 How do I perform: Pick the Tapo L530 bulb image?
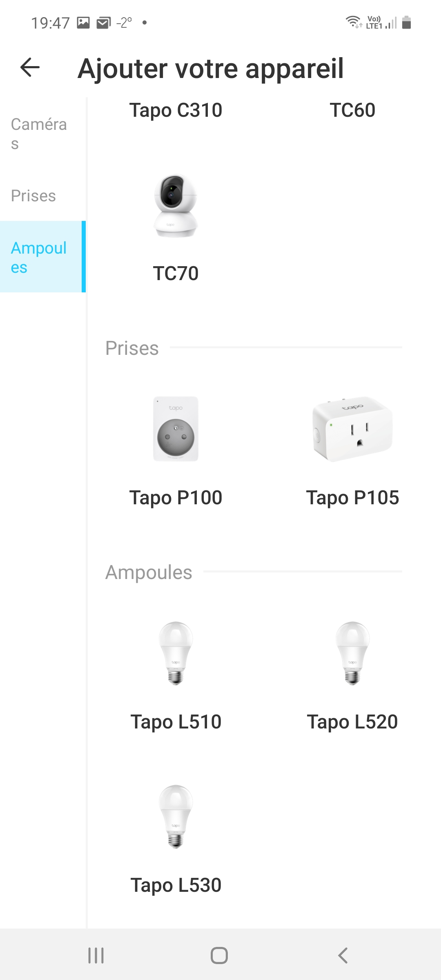pos(176,816)
